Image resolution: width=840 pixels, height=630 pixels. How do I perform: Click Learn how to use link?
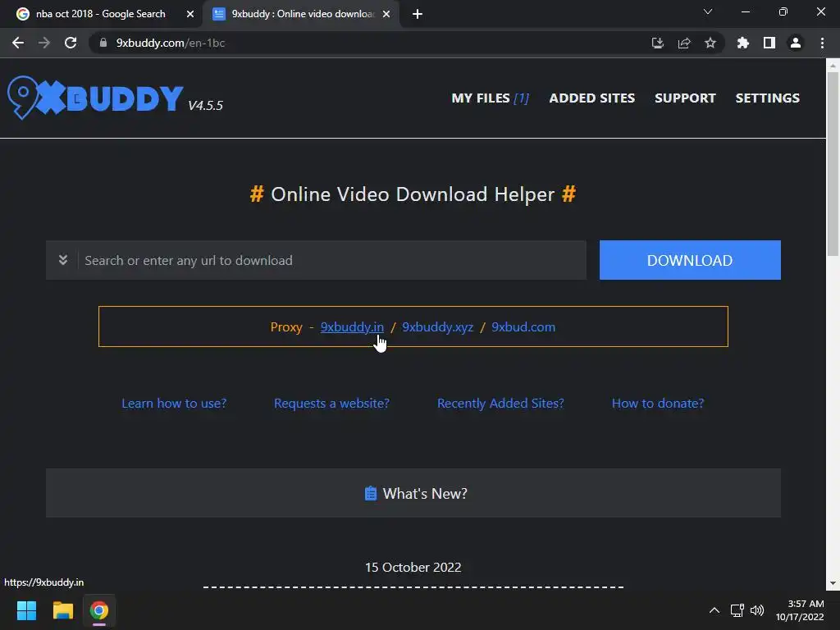pos(174,403)
